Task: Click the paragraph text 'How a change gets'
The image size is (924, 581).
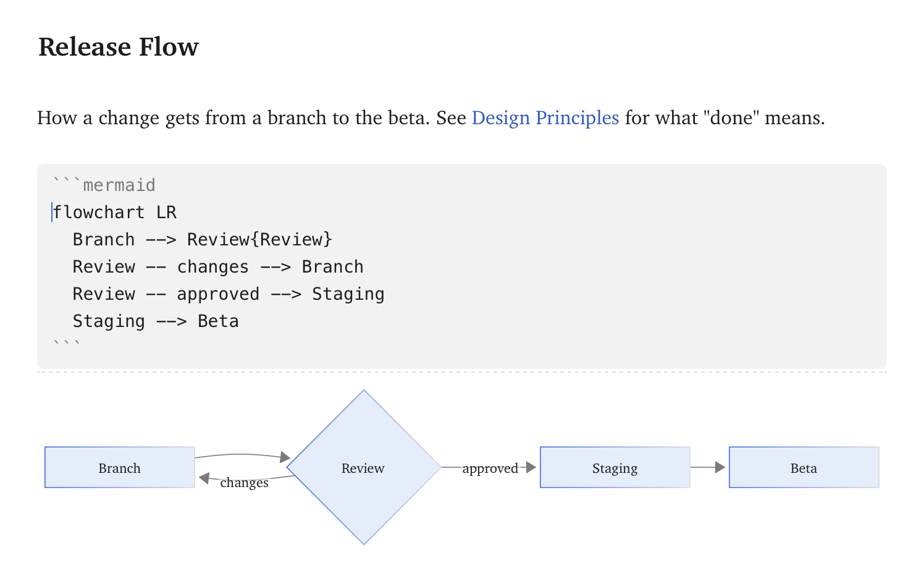Action: [118, 117]
